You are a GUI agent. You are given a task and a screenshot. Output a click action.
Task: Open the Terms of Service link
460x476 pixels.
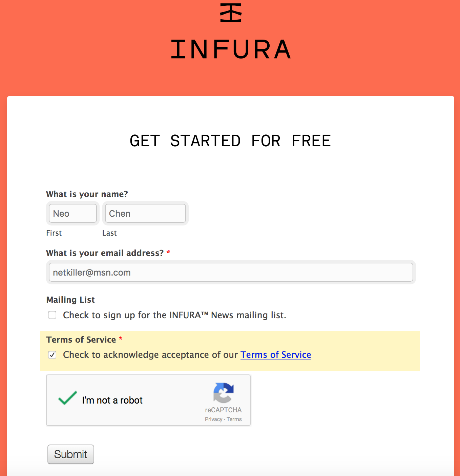tap(276, 354)
